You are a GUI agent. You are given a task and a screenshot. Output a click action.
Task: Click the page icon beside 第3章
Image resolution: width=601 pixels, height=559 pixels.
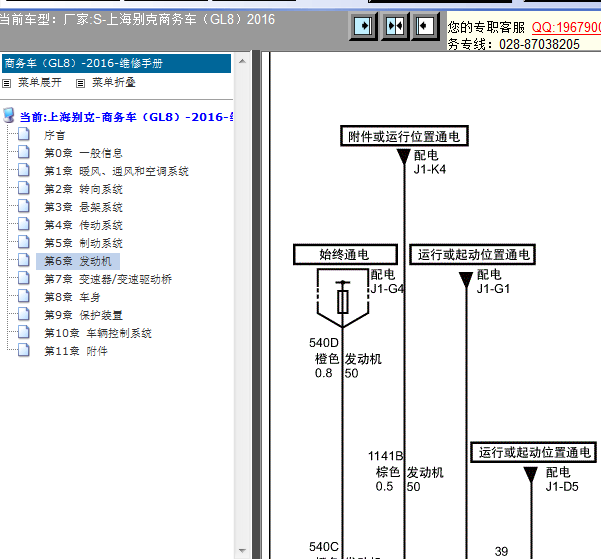[24, 206]
